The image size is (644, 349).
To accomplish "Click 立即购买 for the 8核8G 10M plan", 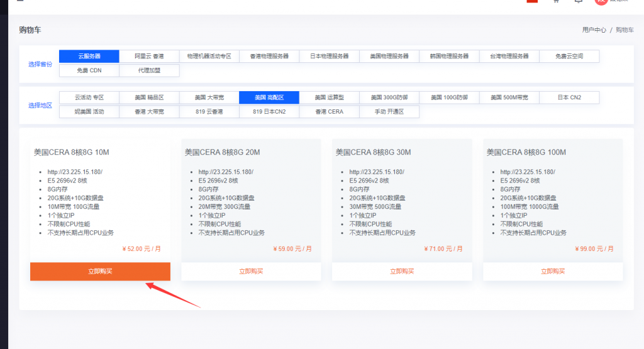I will tap(100, 271).
